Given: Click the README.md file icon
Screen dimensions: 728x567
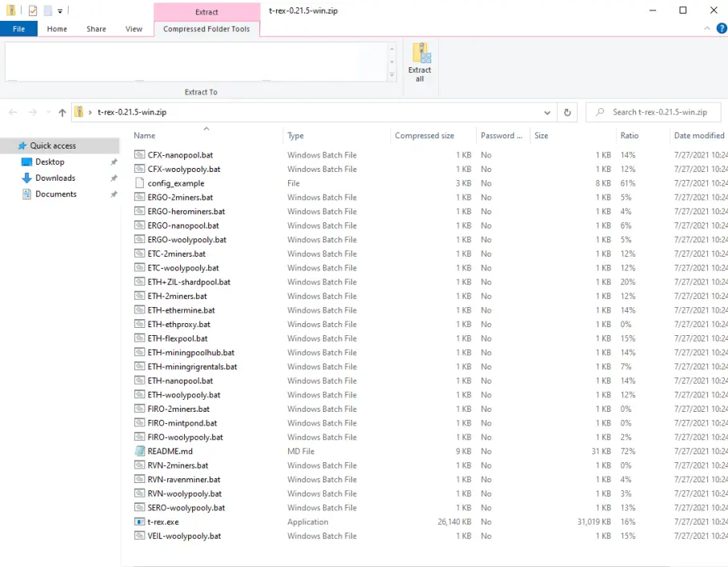Looking at the screenshot, I should (139, 451).
